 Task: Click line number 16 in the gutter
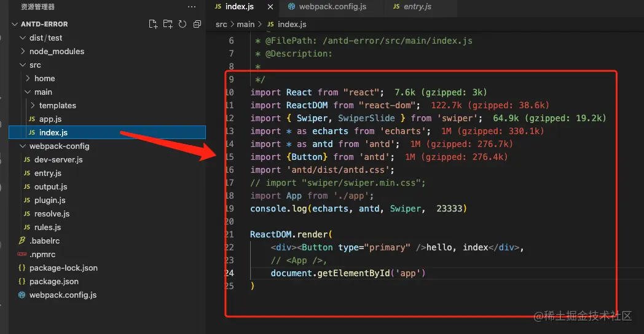230,170
